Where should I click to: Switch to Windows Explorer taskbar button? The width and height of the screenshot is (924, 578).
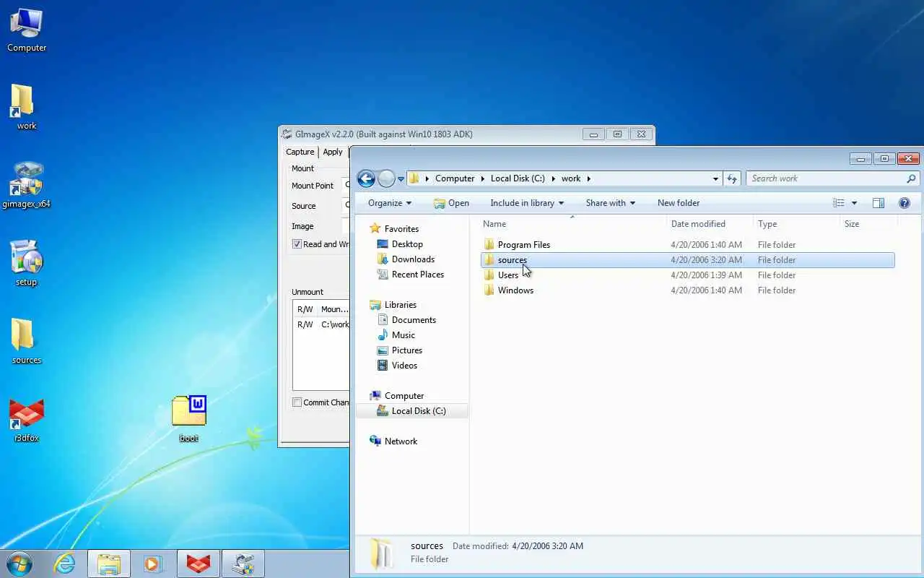coord(109,564)
